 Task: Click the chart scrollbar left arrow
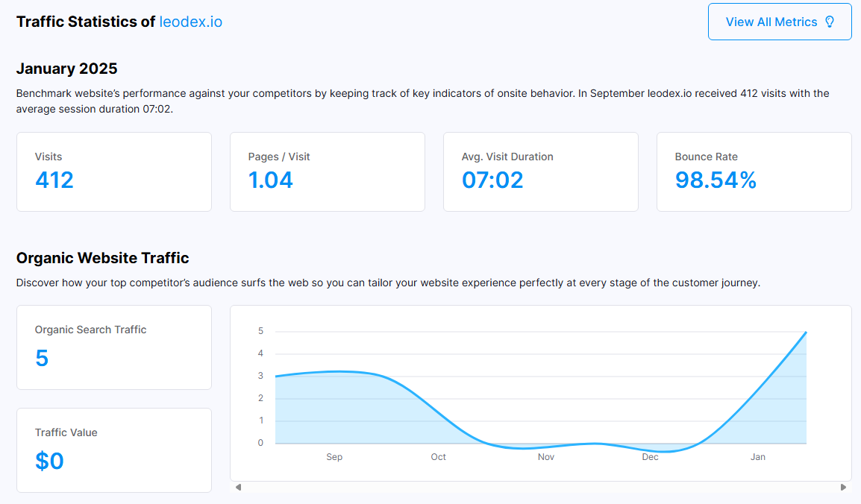coord(238,487)
